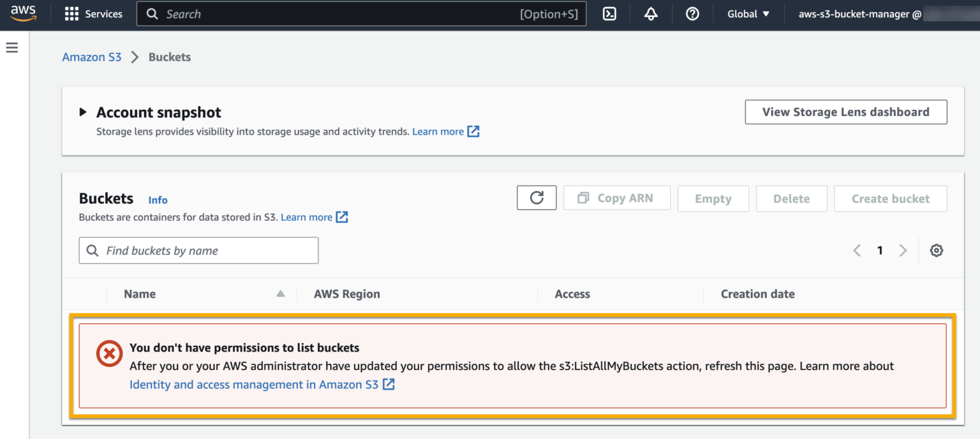Screen dimensions: 980x439
Task: Go to the next page of buckets
Action: (903, 250)
